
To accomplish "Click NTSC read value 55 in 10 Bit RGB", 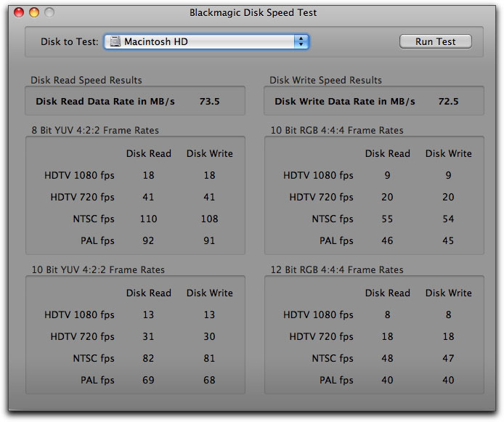I will pyautogui.click(x=387, y=219).
